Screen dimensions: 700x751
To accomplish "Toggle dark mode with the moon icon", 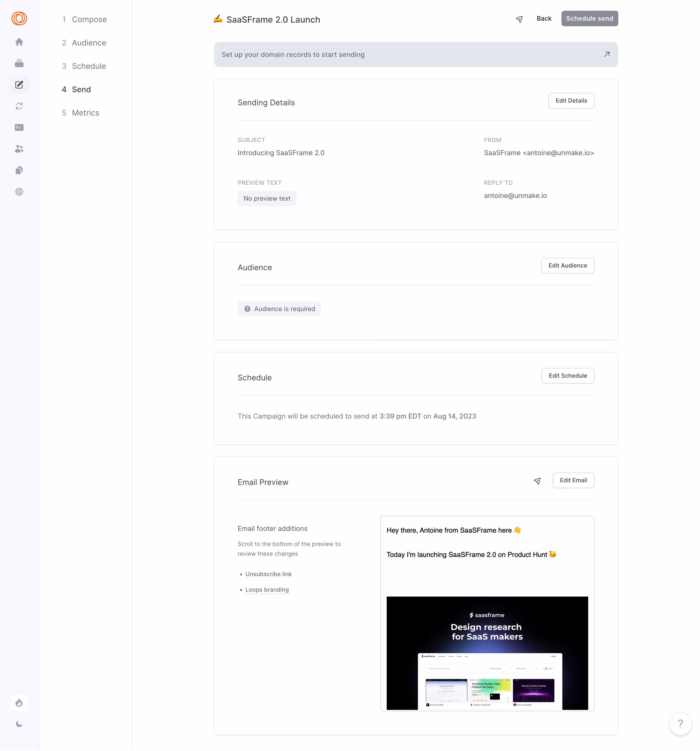I will pyautogui.click(x=19, y=724).
